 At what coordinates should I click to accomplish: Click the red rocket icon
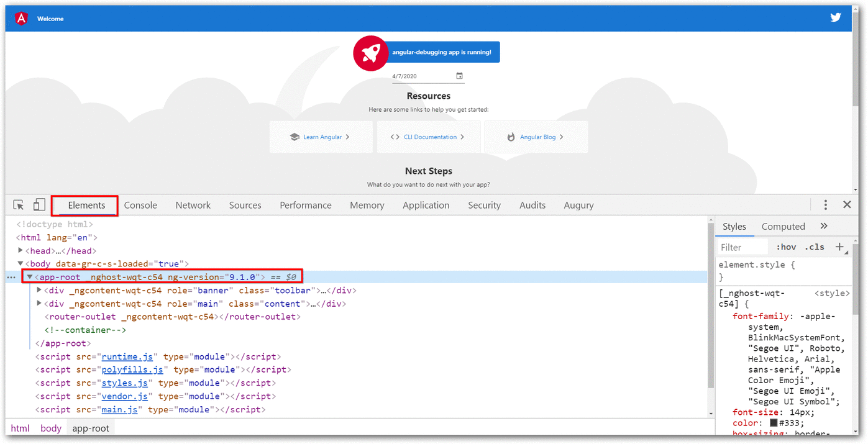point(370,53)
